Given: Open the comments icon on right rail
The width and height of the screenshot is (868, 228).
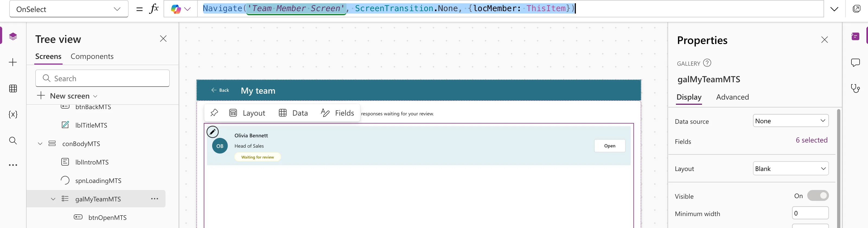Looking at the screenshot, I should 856,63.
